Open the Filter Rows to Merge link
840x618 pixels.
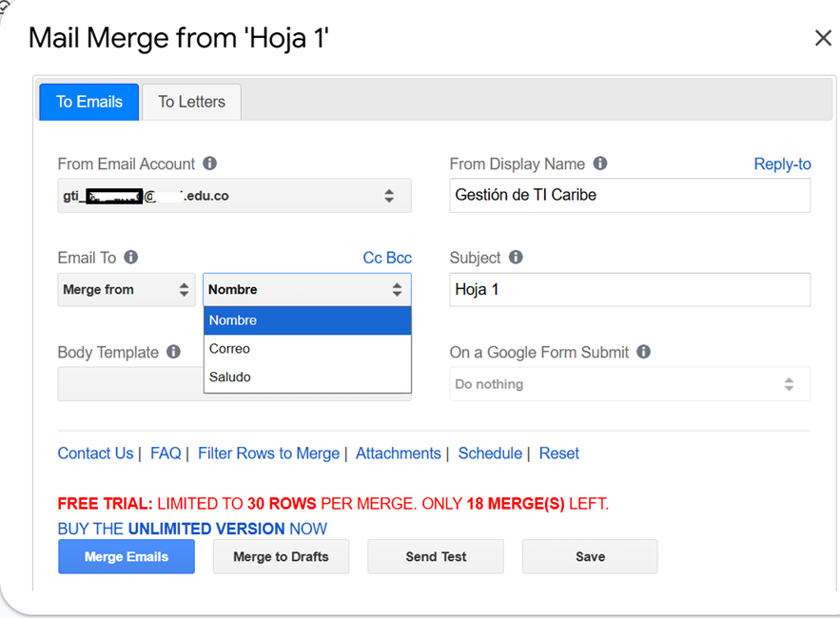coord(268,454)
